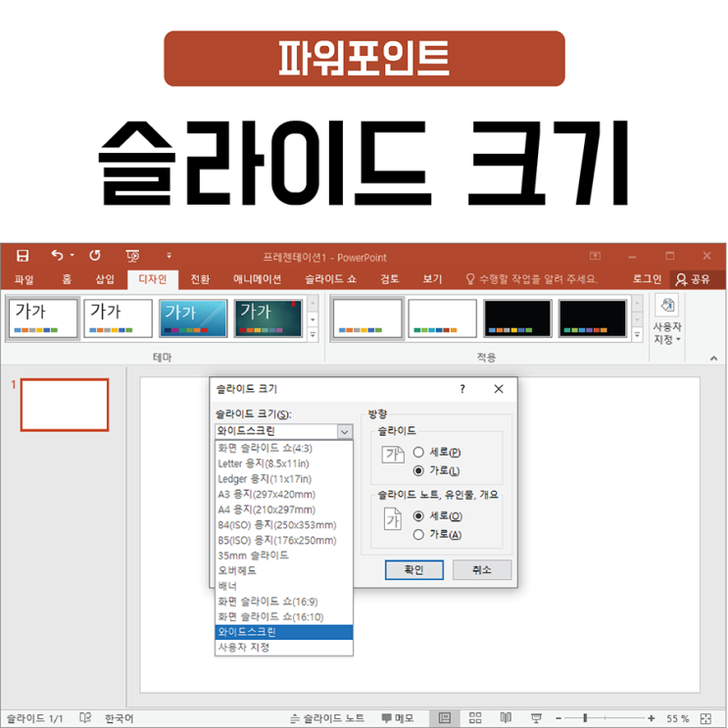Screen dimensions: 728x728
Task: Switch to the 홈 tab
Action: point(67,279)
